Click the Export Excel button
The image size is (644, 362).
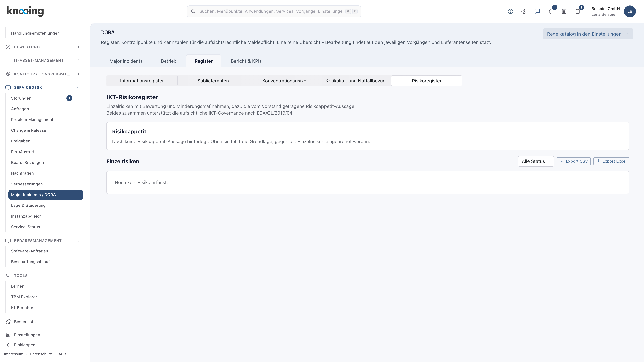click(x=611, y=161)
